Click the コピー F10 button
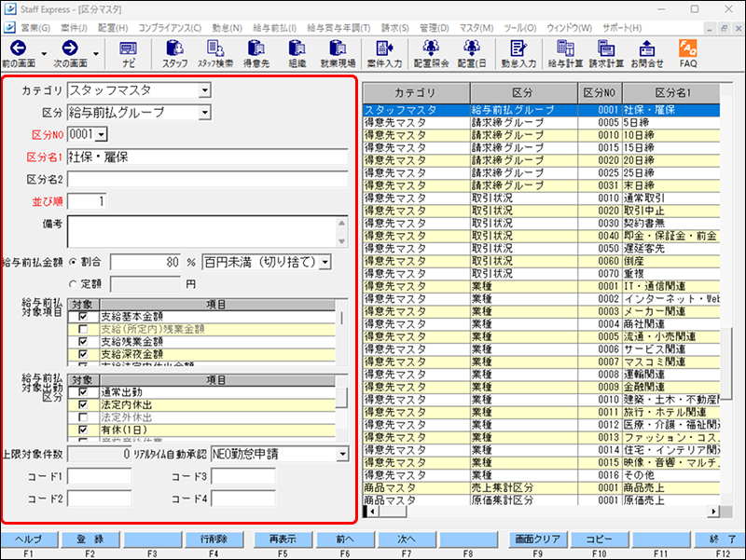 pyautogui.click(x=599, y=540)
